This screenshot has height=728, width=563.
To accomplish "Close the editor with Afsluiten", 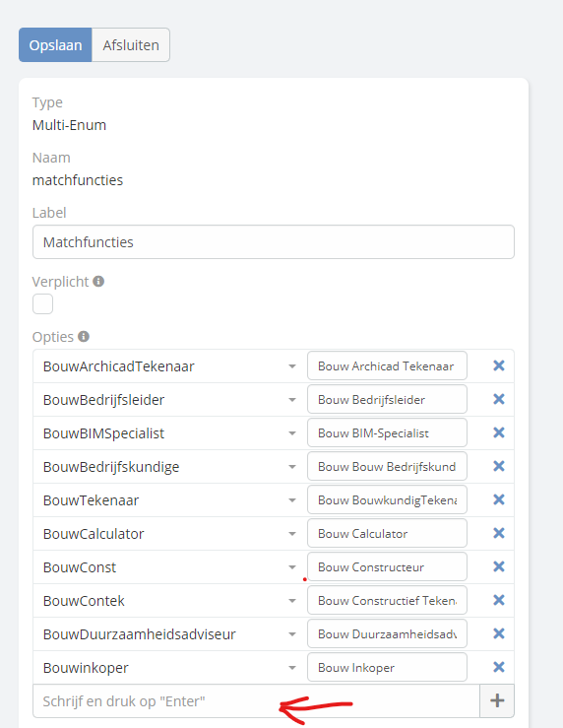I will (131, 45).
